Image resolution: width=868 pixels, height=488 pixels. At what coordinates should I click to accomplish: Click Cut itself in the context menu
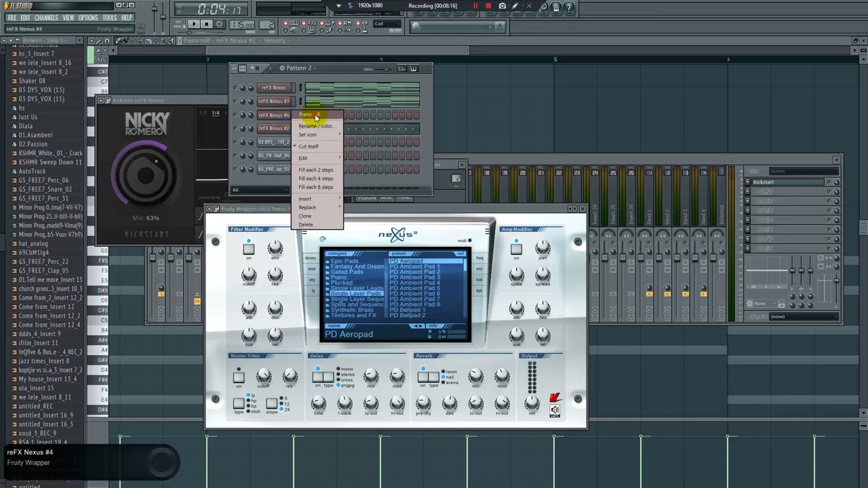[x=317, y=146]
